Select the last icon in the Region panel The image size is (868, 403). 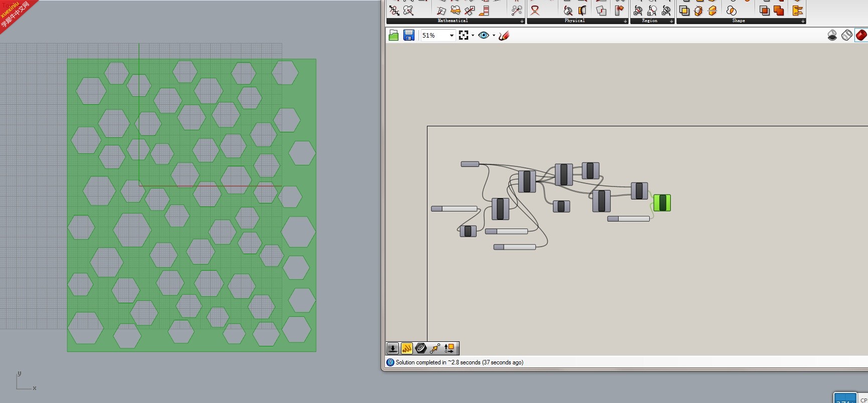point(666,11)
